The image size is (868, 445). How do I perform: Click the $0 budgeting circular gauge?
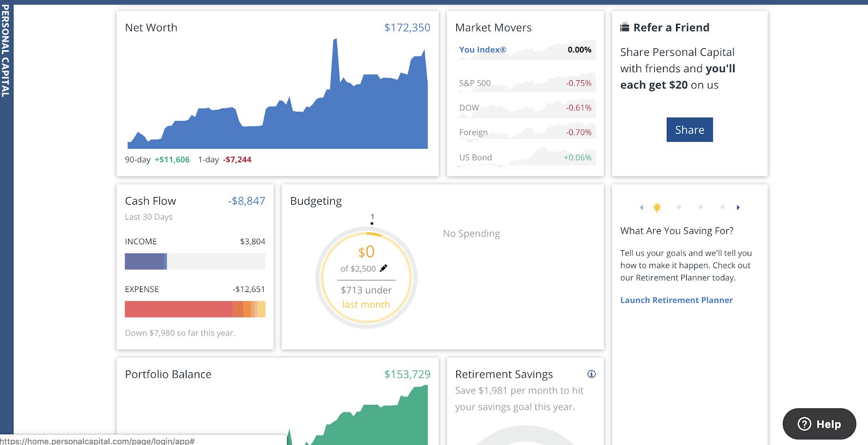[366, 277]
